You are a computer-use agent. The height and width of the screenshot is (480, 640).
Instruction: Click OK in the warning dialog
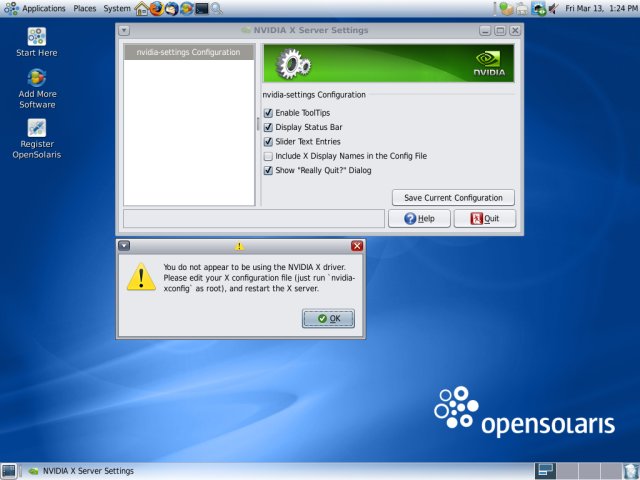coord(328,318)
